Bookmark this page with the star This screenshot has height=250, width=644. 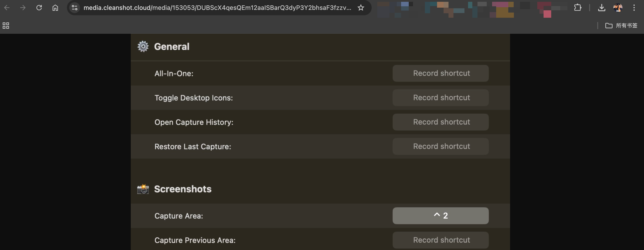(x=361, y=8)
